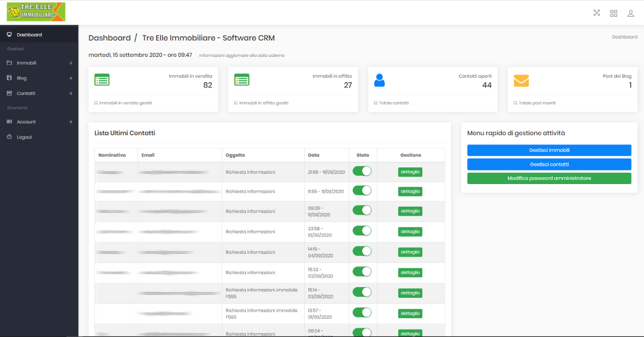Screen dimensions: 644x337
Task: Click the Immobili in affitto count 27
Action: coord(348,85)
